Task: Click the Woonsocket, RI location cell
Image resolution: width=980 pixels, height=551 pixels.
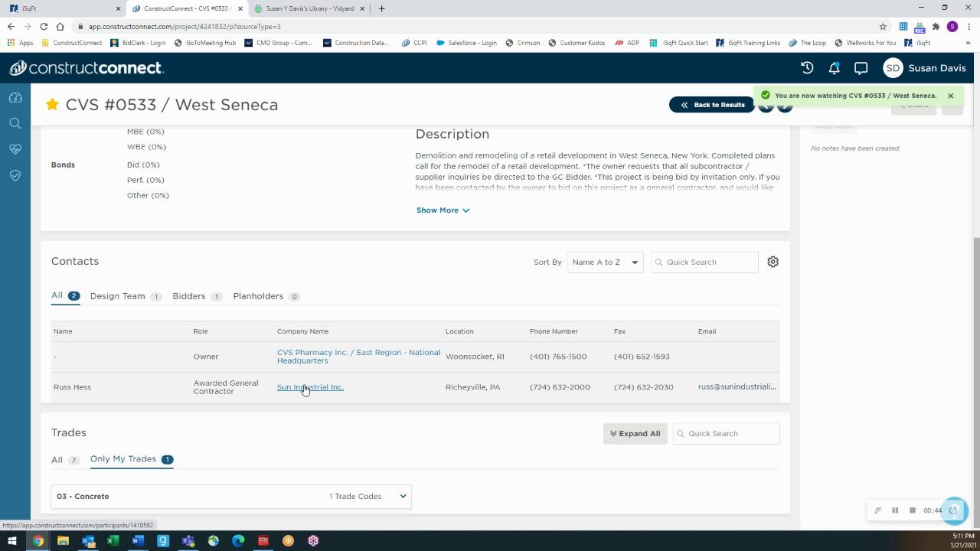Action: point(475,357)
